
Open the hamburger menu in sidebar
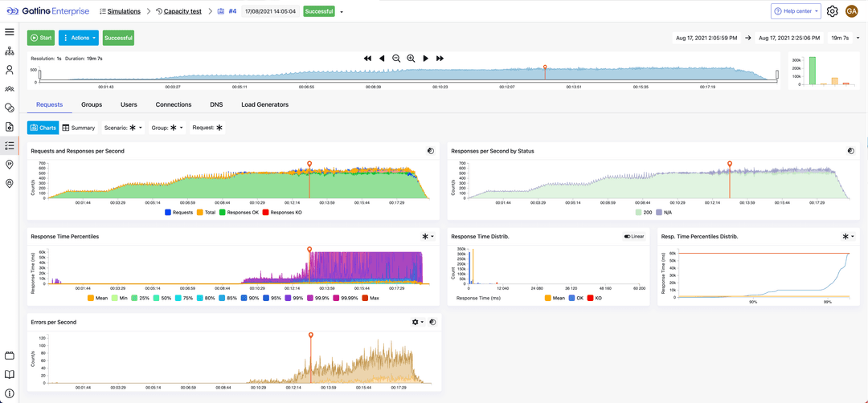coord(10,32)
